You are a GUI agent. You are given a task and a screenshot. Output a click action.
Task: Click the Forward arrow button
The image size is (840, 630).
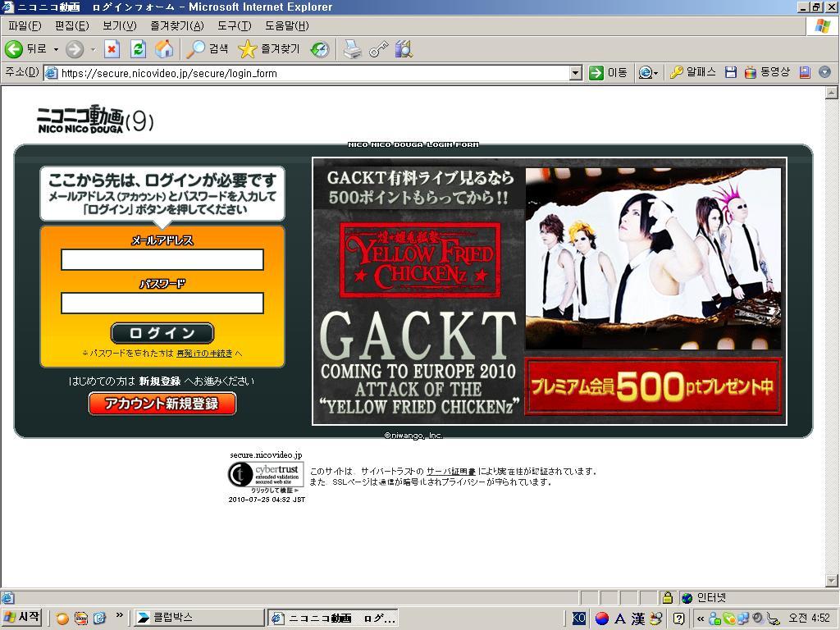click(75, 49)
